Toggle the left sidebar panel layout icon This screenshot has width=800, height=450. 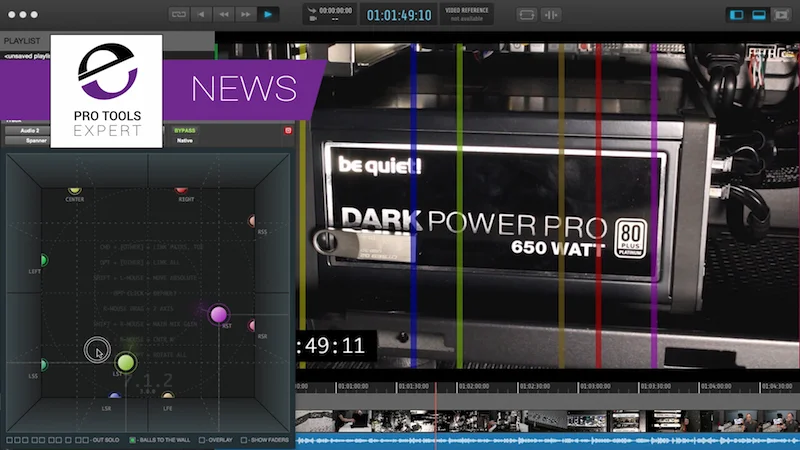pos(736,15)
